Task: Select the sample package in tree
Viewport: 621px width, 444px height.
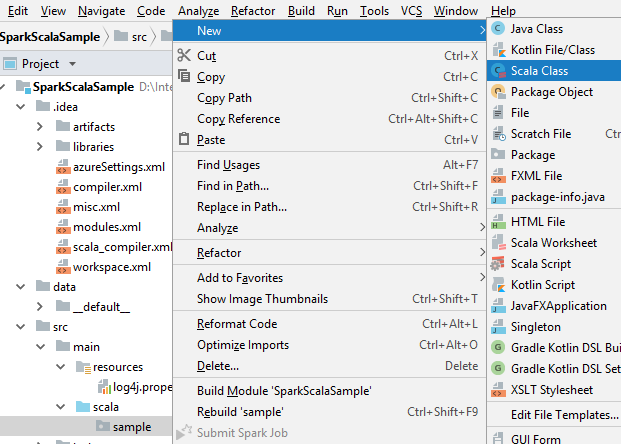Action: [x=131, y=427]
